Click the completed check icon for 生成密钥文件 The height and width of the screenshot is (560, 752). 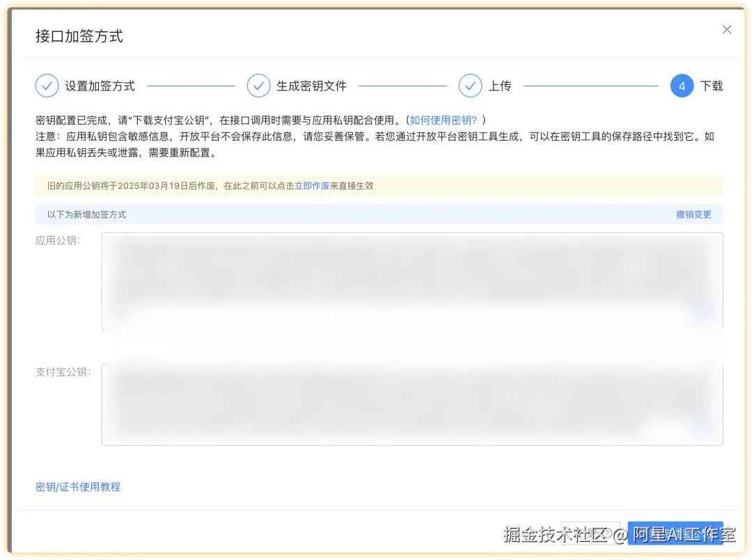click(259, 85)
